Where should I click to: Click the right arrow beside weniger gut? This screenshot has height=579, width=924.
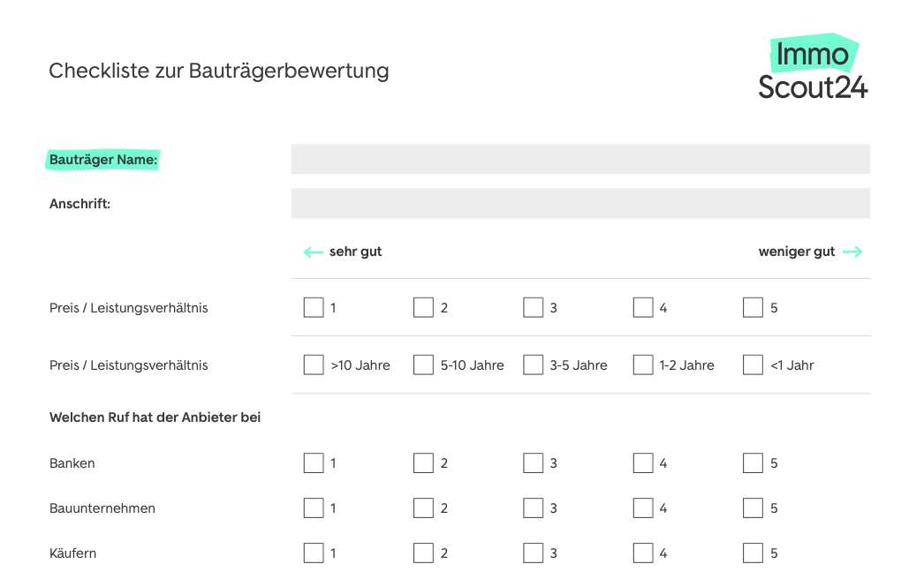click(852, 252)
